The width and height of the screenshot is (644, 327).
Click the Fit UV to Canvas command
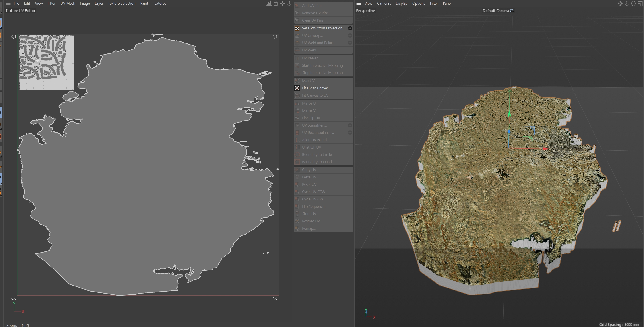coord(315,88)
